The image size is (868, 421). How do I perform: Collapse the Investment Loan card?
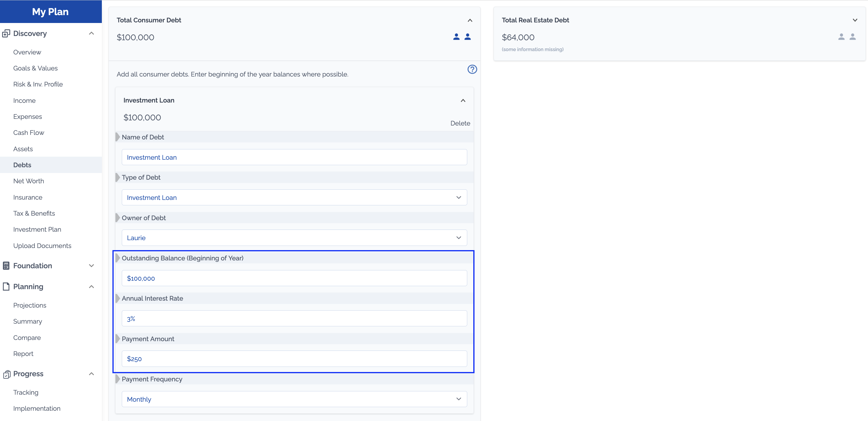pyautogui.click(x=463, y=100)
